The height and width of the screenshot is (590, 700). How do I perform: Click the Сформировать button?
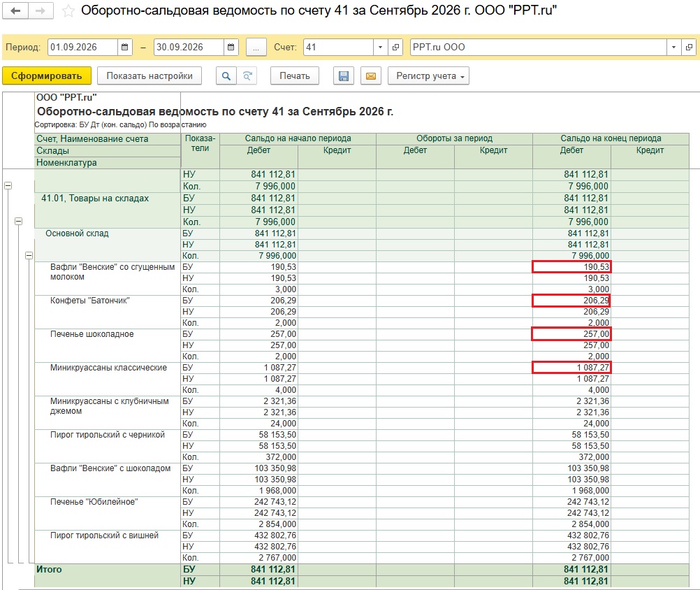[x=46, y=76]
